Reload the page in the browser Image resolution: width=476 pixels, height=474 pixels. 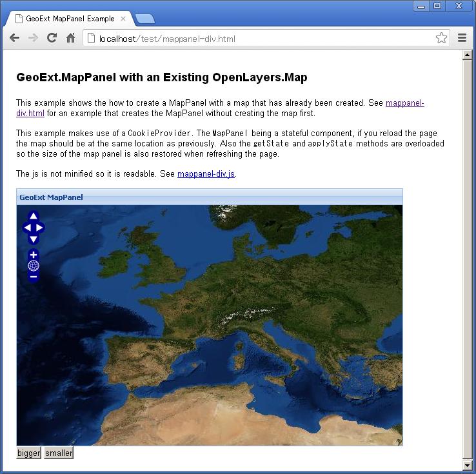point(52,38)
